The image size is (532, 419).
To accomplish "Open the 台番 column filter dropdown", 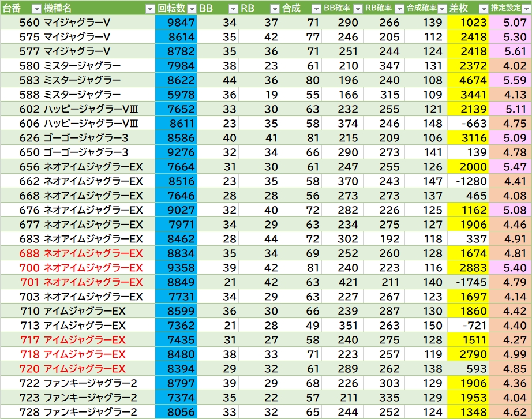I will [x=36, y=9].
